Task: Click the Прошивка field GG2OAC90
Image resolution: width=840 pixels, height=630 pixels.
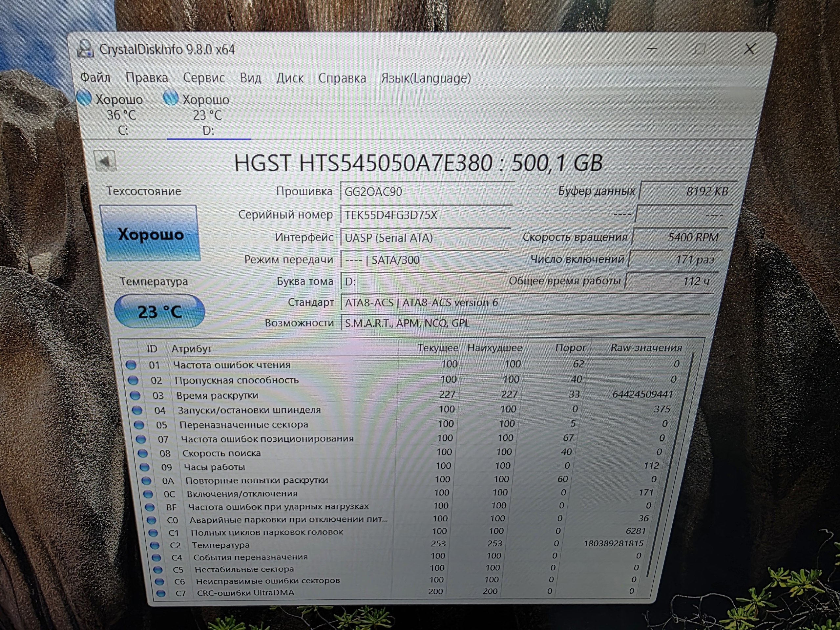Action: pos(427,191)
